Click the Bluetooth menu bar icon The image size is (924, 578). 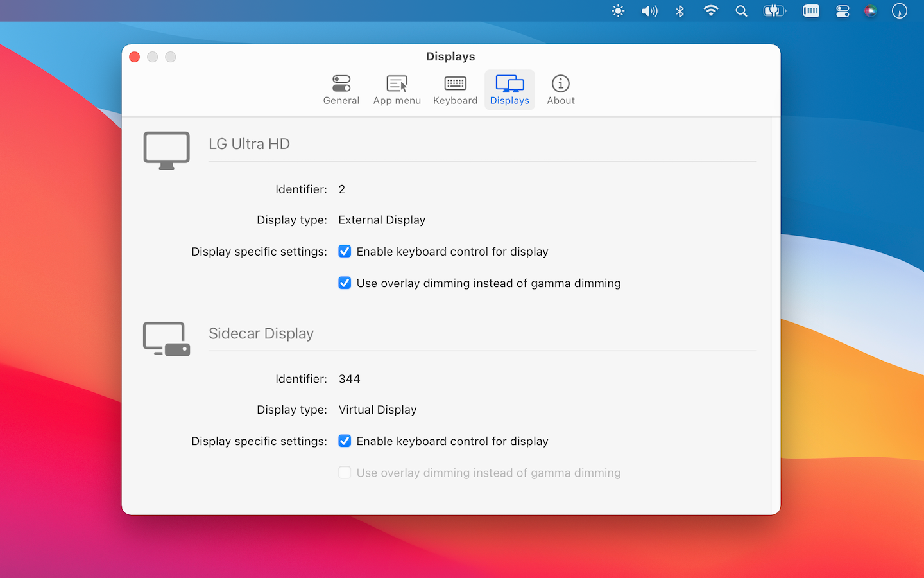click(x=680, y=11)
